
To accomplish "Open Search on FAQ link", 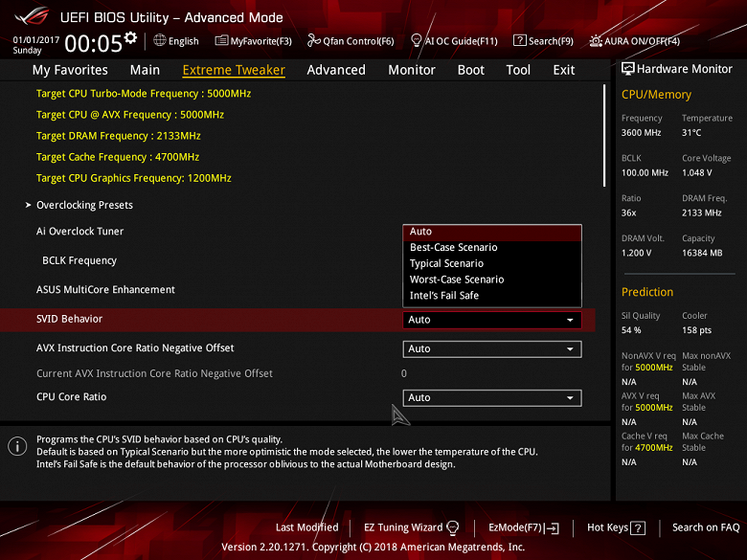I will 706,527.
